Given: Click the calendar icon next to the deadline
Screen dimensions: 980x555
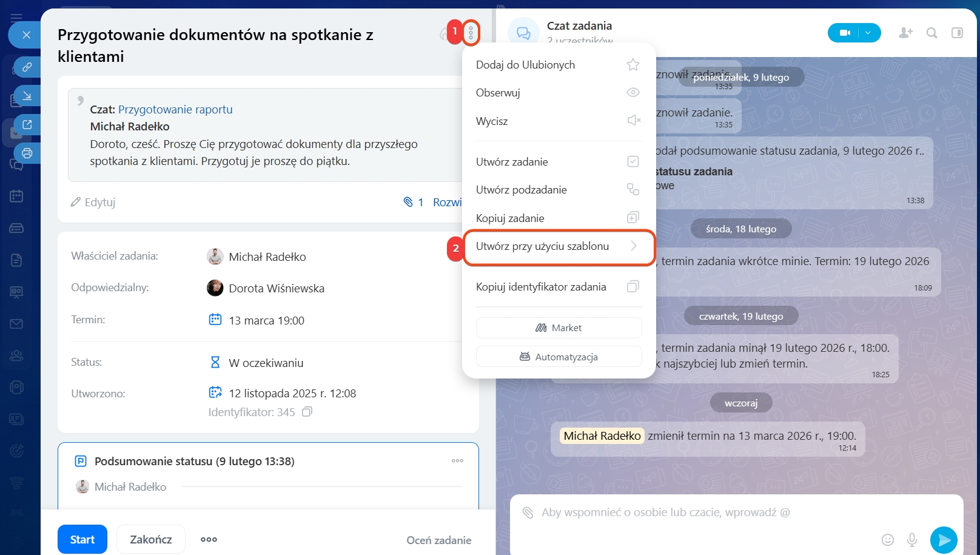Looking at the screenshot, I should click(215, 320).
